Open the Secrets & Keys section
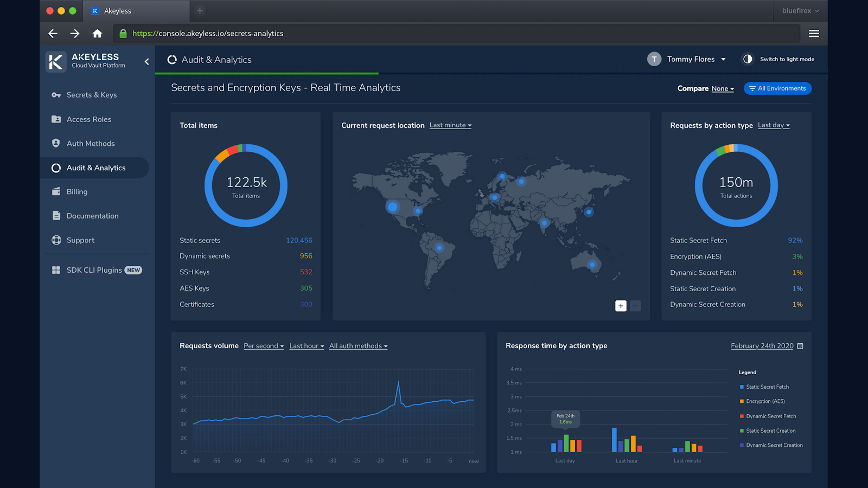Image resolution: width=868 pixels, height=488 pixels. coord(91,95)
